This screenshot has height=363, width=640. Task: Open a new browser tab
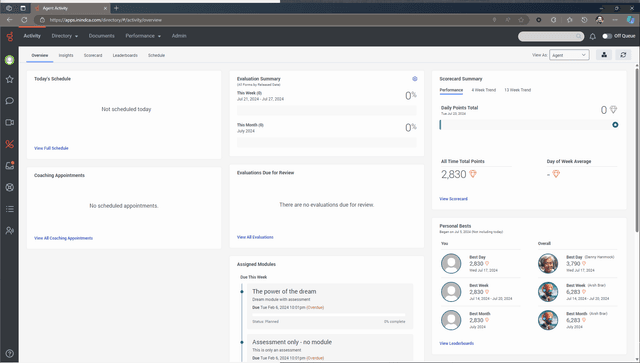(116, 8)
